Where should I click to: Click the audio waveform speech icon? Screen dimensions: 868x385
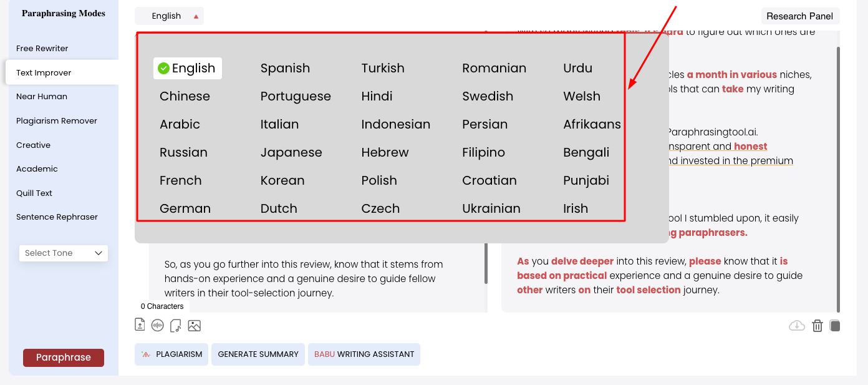pyautogui.click(x=157, y=325)
